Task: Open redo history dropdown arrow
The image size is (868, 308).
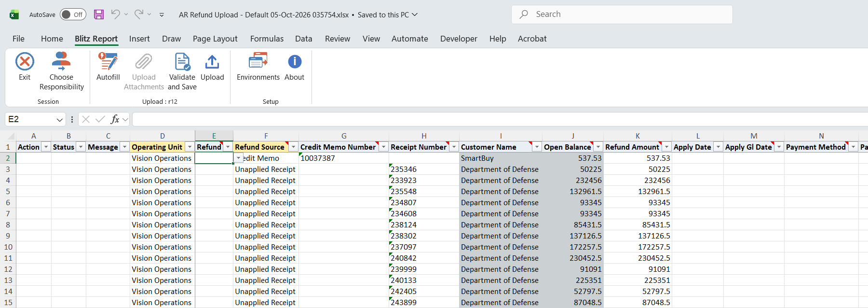Action: click(x=149, y=14)
